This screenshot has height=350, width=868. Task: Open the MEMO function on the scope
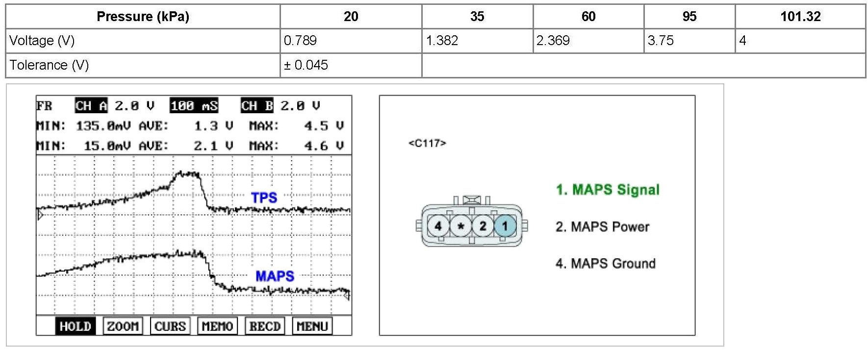[x=217, y=326]
